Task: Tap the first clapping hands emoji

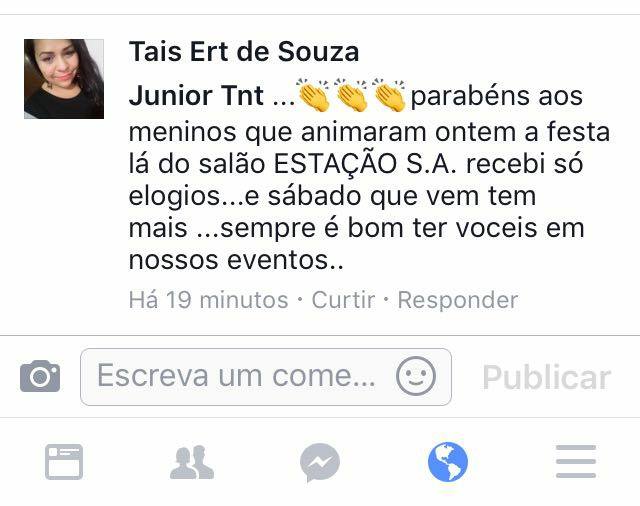Action: click(x=313, y=95)
